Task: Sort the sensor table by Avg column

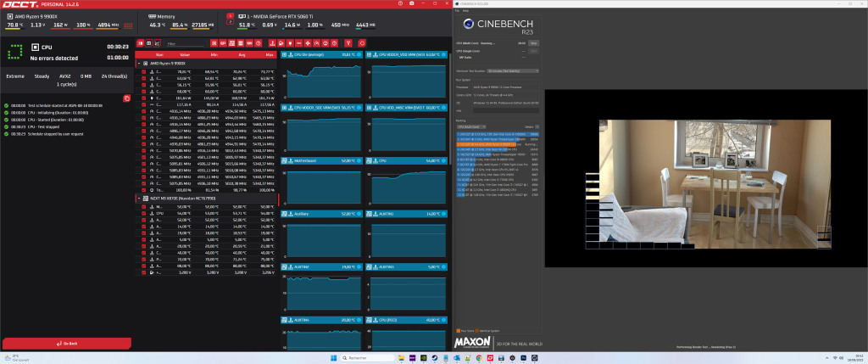Action: click(242, 55)
